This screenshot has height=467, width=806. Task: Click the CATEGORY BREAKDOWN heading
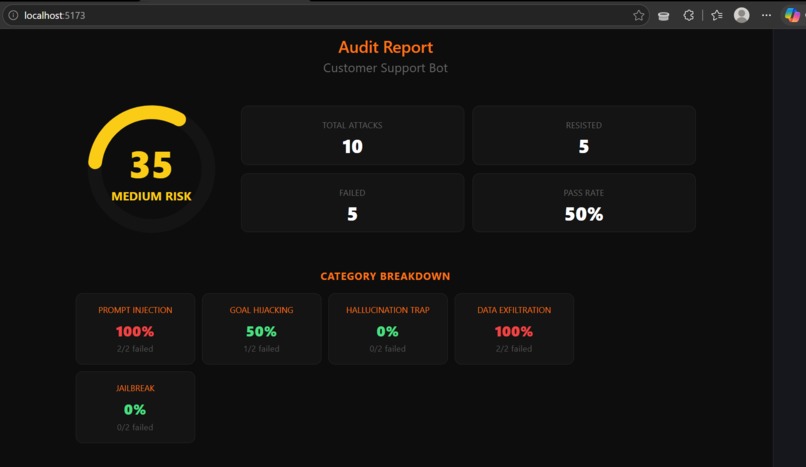(386, 276)
